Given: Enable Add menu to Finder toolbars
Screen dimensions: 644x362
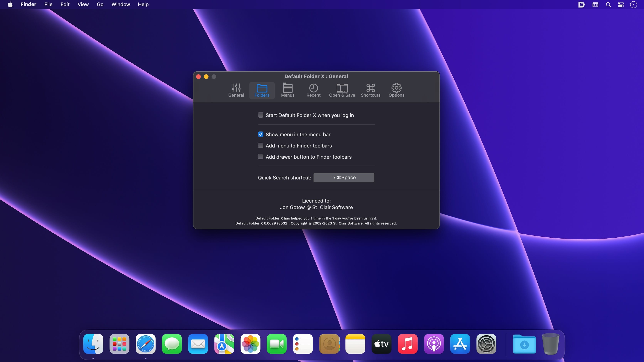Looking at the screenshot, I should pyautogui.click(x=261, y=145).
